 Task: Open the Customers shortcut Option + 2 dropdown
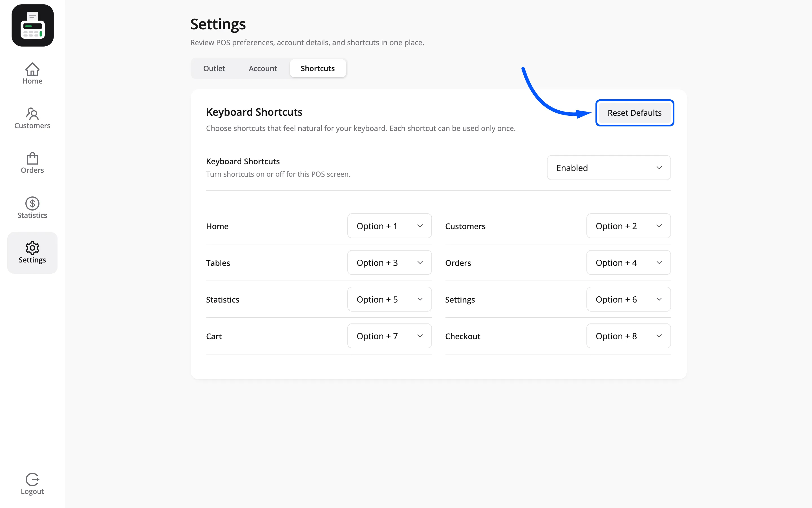pyautogui.click(x=628, y=226)
